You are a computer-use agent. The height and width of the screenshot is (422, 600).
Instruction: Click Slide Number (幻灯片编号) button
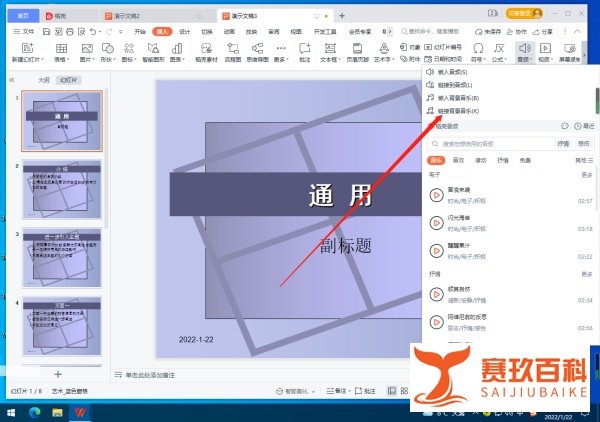[x=443, y=47]
